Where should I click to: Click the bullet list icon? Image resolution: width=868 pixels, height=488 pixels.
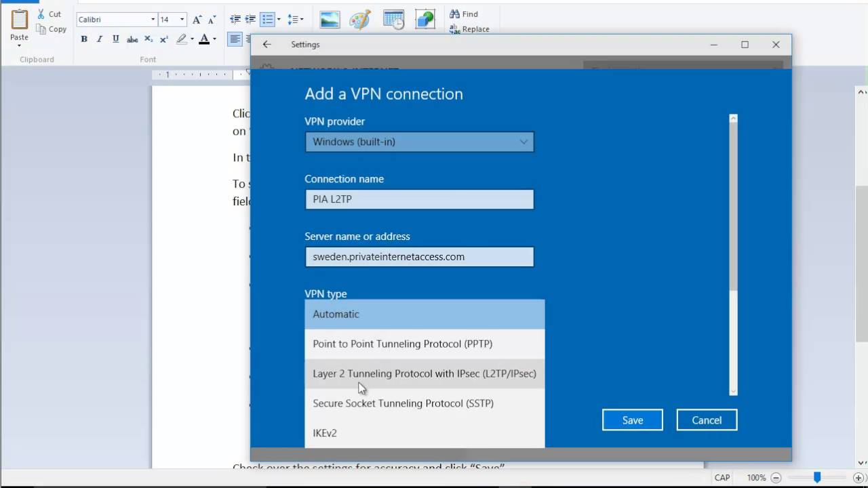click(267, 20)
